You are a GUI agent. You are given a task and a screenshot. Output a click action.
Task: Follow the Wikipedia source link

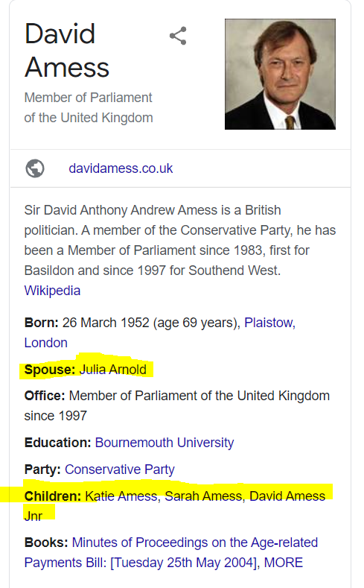pos(52,291)
